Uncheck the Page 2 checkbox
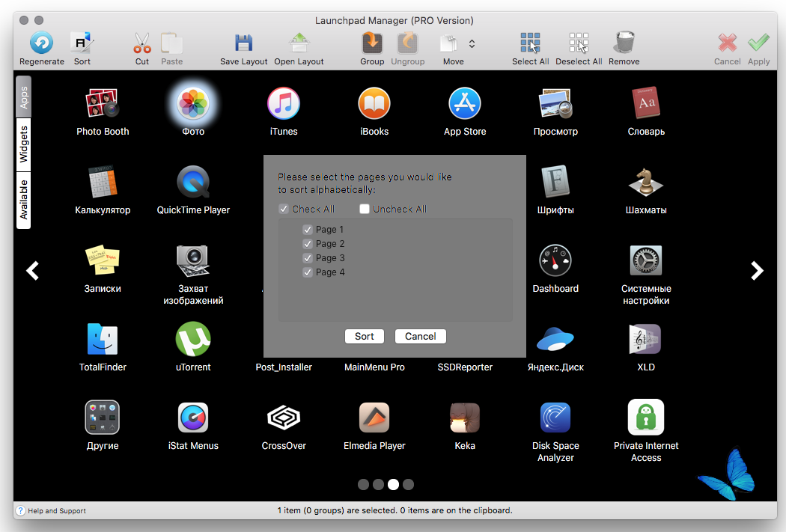The image size is (786, 532). click(x=307, y=244)
